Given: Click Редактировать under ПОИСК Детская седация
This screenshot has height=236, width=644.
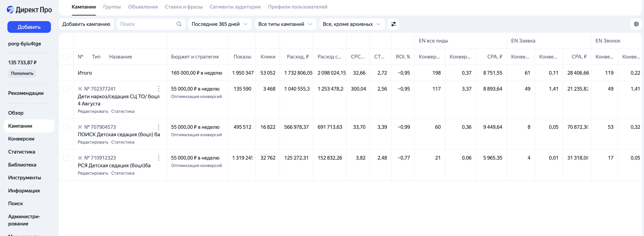Looking at the screenshot, I should pyautogui.click(x=93, y=142).
